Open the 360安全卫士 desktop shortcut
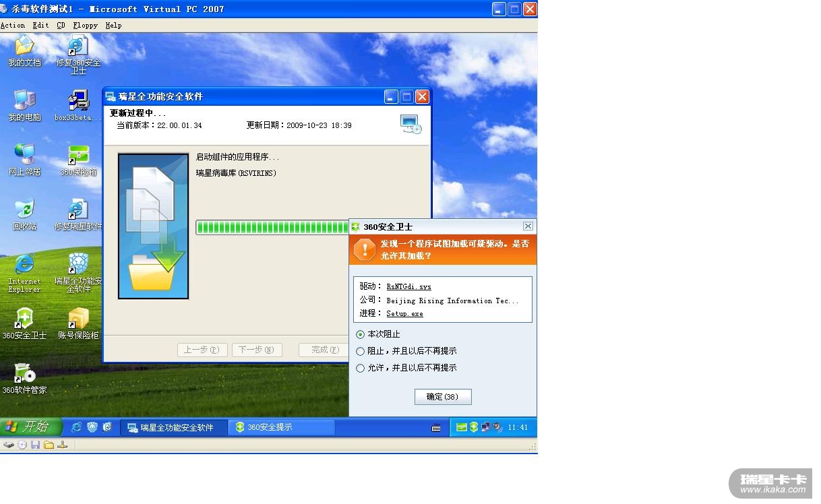Image resolution: width=821 pixels, height=504 pixels. [x=24, y=324]
